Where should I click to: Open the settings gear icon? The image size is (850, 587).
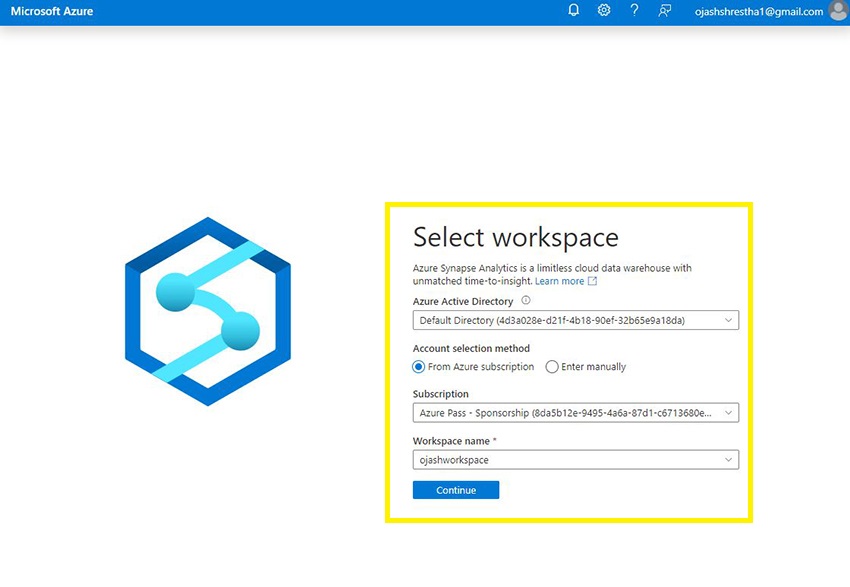[604, 10]
